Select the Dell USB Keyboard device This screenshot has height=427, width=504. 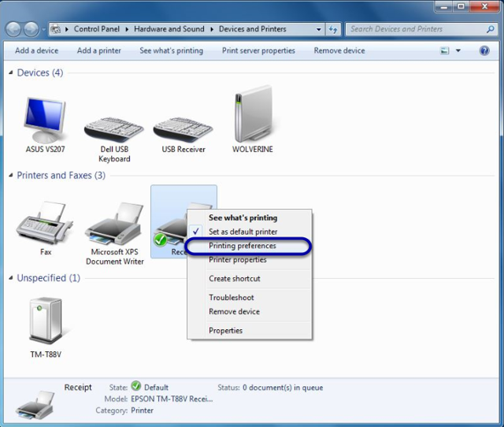[x=114, y=140]
